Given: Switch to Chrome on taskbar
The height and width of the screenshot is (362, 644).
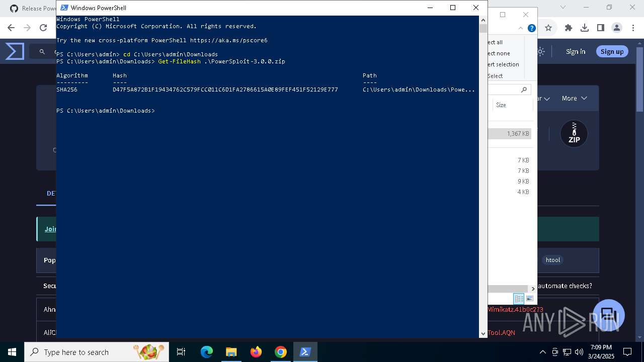Looking at the screenshot, I should (x=281, y=352).
